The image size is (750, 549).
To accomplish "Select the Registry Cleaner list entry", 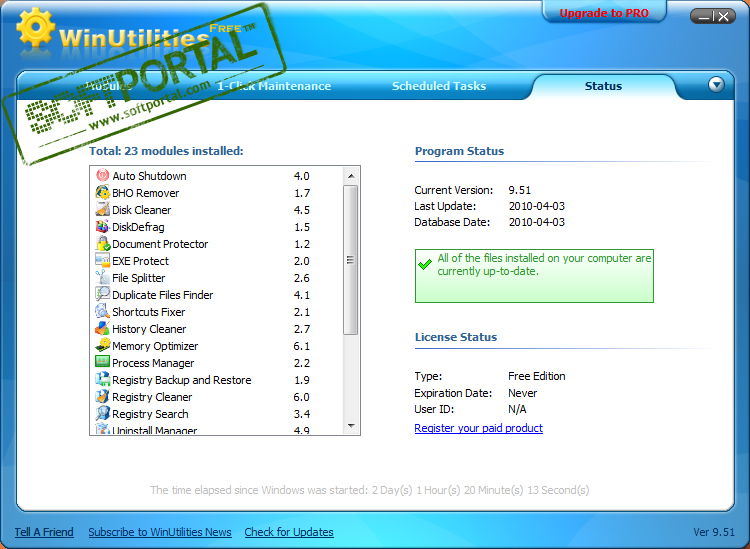I will point(152,397).
